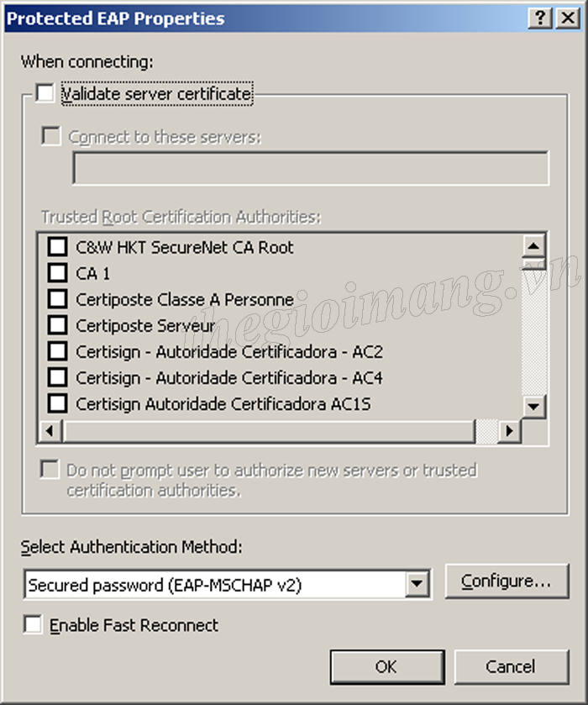Check C&W HKT SecureNet CA Root
The image size is (588, 705).
coord(58,247)
